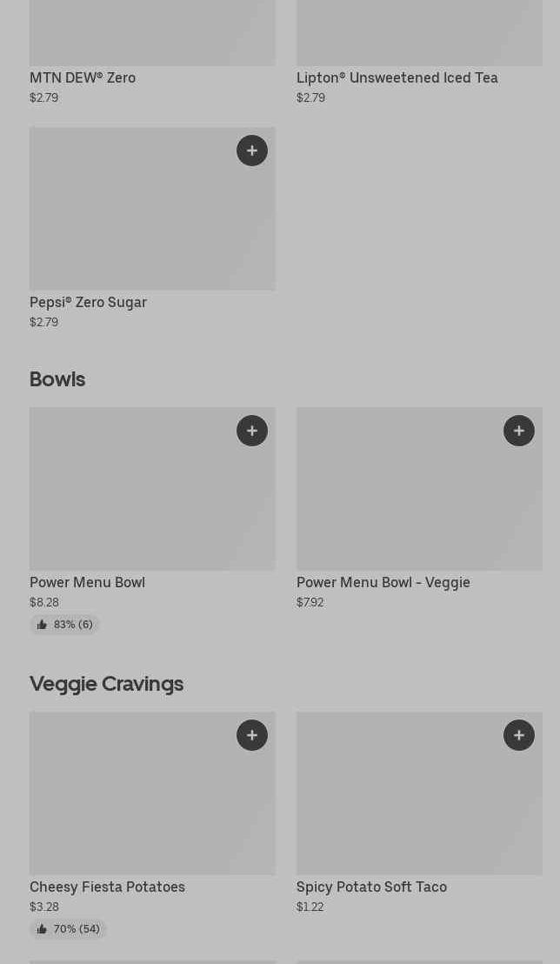Click the Spicy Potato Soft Taco title
Viewport: 560px width, 964px height.
(371, 887)
